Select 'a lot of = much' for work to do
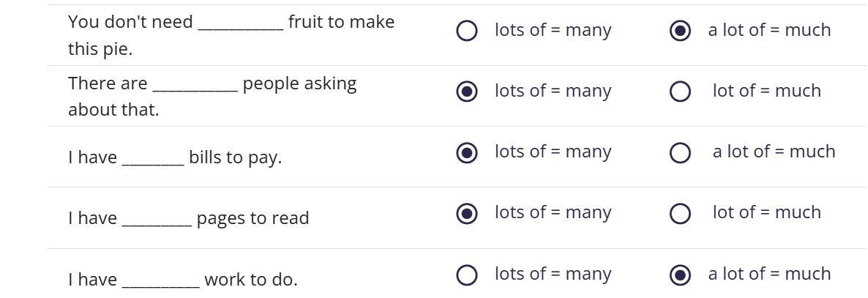Viewport: 868px width, 298px height. pyautogui.click(x=680, y=275)
